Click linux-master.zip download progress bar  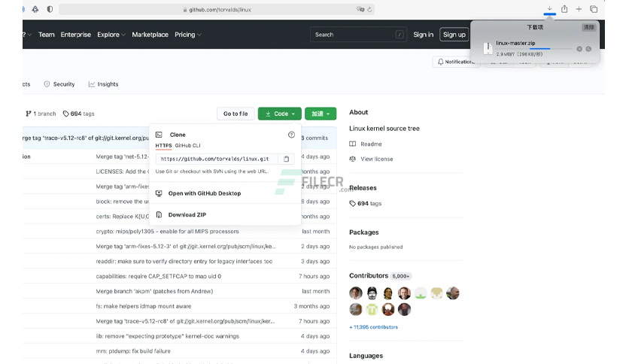[534, 49]
